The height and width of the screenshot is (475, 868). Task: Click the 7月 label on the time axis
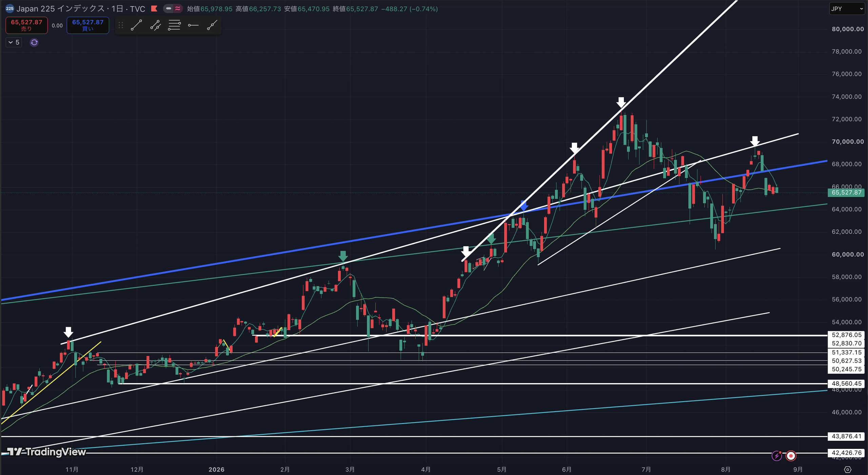click(x=646, y=470)
